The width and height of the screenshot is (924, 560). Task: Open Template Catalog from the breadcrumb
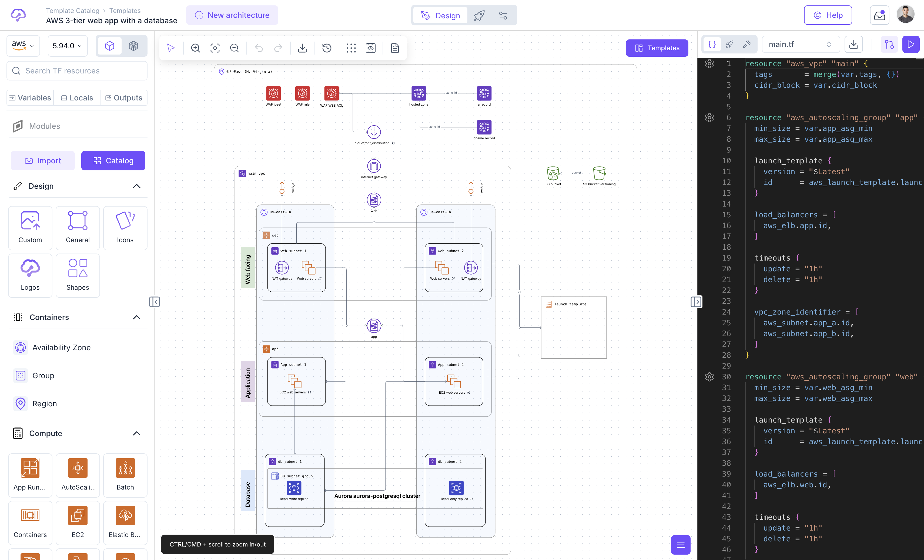(x=73, y=11)
